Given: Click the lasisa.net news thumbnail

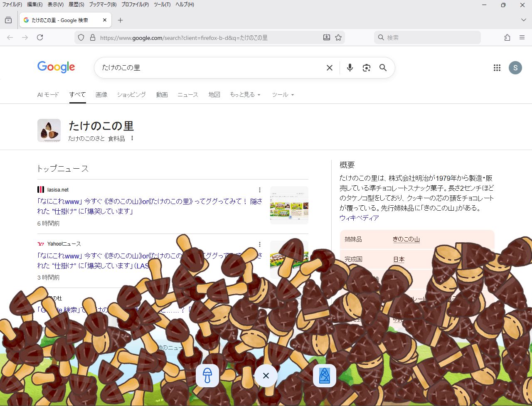Looking at the screenshot, I should (x=289, y=205).
